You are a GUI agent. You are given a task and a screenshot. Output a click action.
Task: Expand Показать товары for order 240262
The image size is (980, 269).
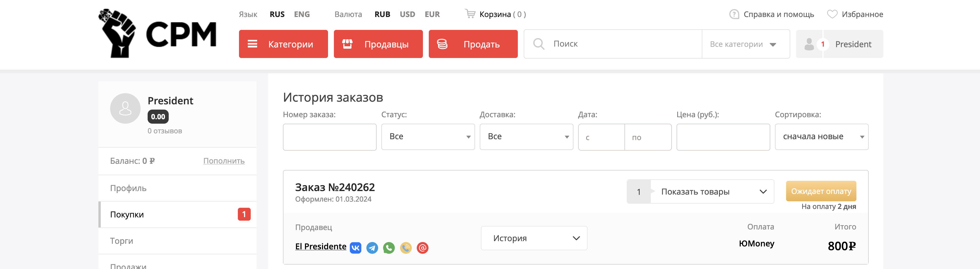point(700,191)
